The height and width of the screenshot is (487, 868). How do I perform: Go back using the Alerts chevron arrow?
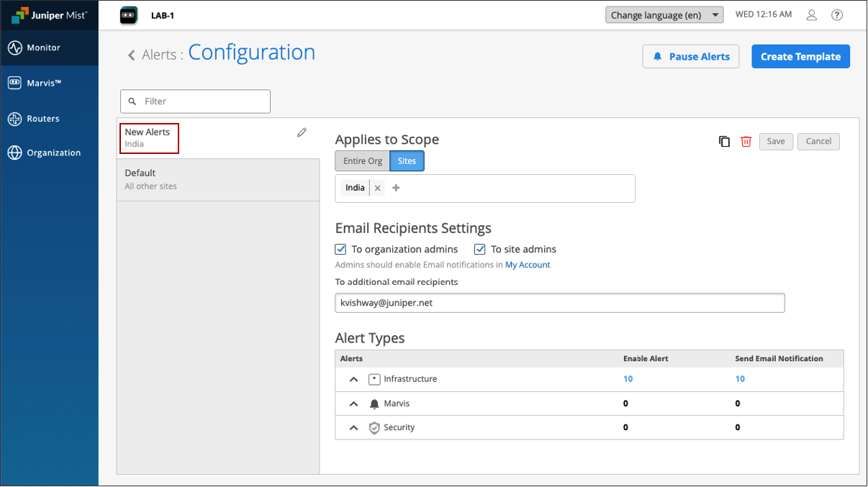coord(132,55)
